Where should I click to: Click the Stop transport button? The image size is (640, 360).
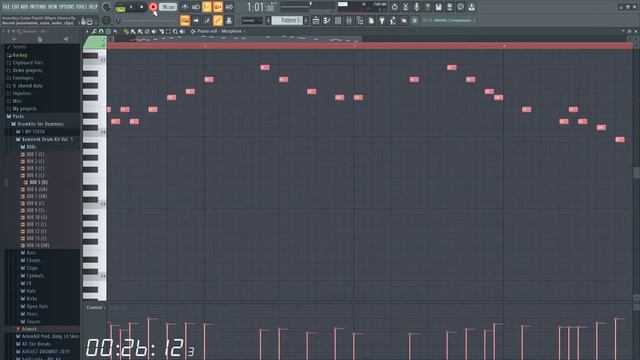(142, 7)
